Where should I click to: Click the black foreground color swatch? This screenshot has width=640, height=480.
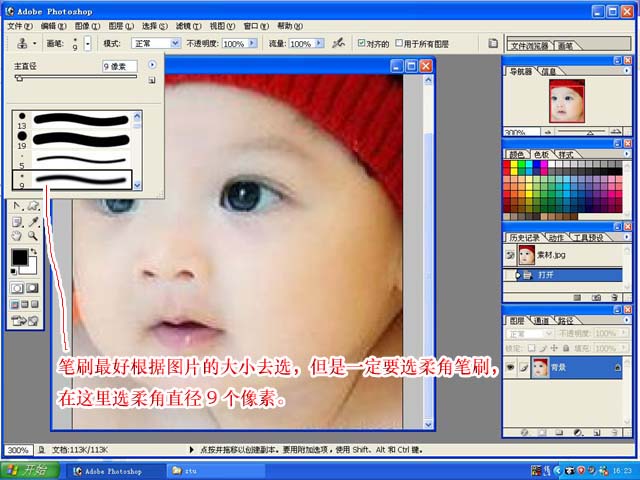point(19,257)
